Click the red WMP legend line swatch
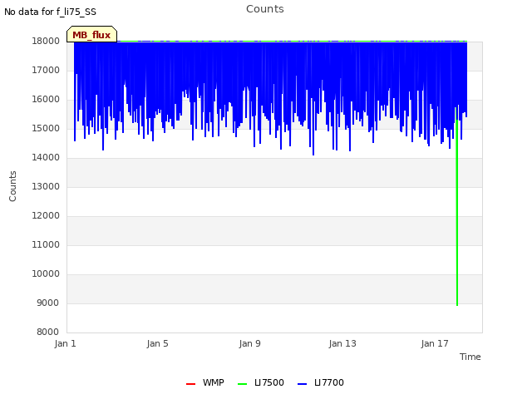The image size is (532, 399). 190,384
